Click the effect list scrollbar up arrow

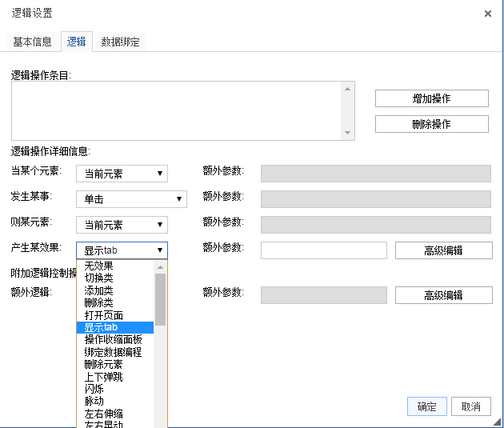160,267
